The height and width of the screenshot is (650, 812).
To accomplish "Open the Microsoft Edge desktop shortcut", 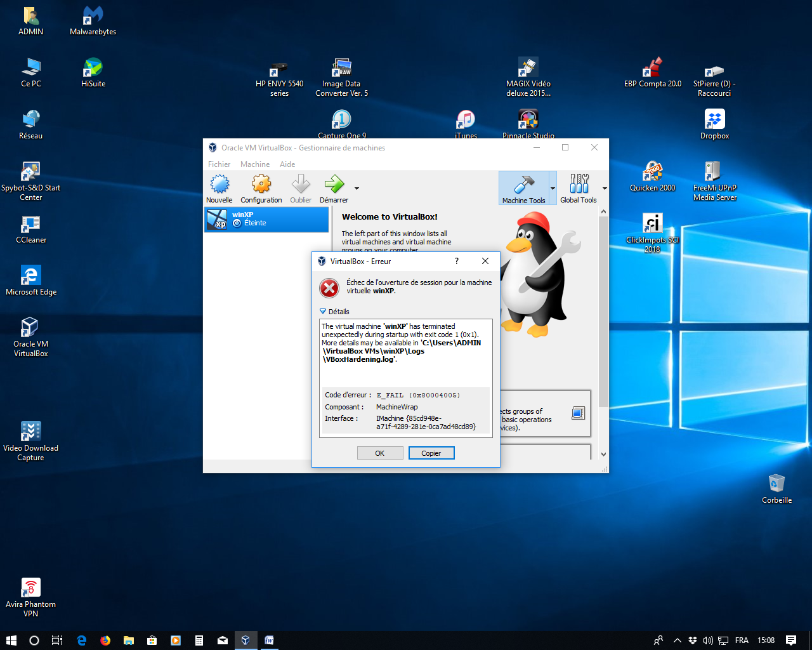I will [x=30, y=281].
